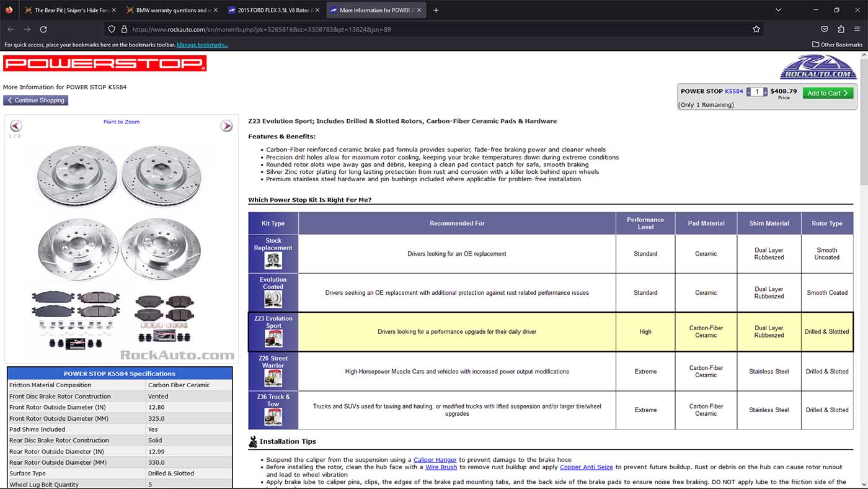Open the extensions puzzle icon
Screen dimensions: 868x489
point(841,29)
